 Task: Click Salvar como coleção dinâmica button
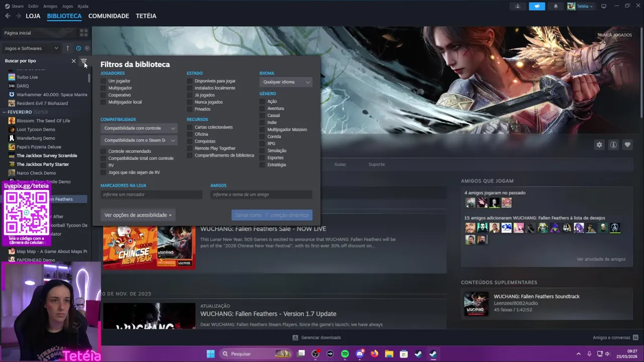(272, 215)
